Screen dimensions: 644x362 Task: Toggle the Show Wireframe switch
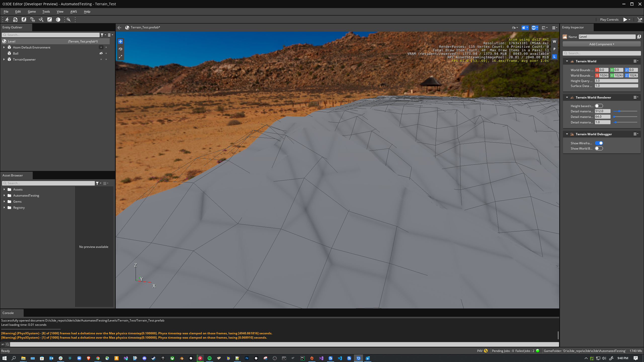[x=599, y=143]
